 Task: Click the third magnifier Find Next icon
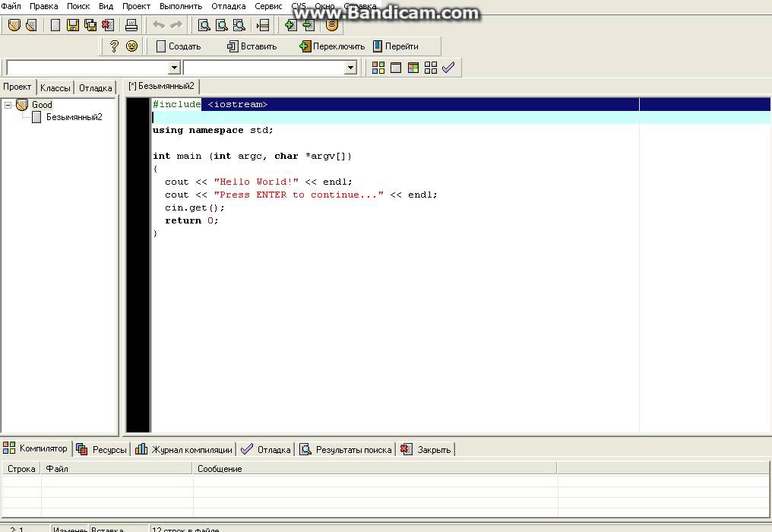[x=239, y=24]
